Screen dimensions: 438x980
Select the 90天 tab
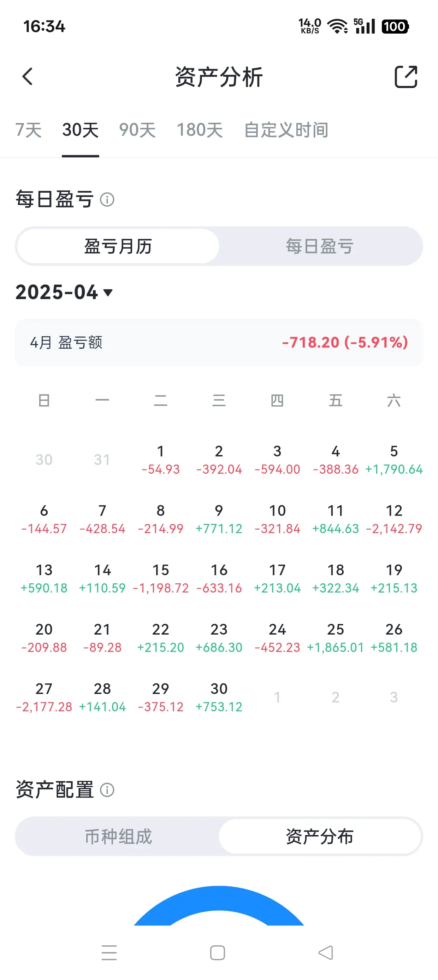137,130
